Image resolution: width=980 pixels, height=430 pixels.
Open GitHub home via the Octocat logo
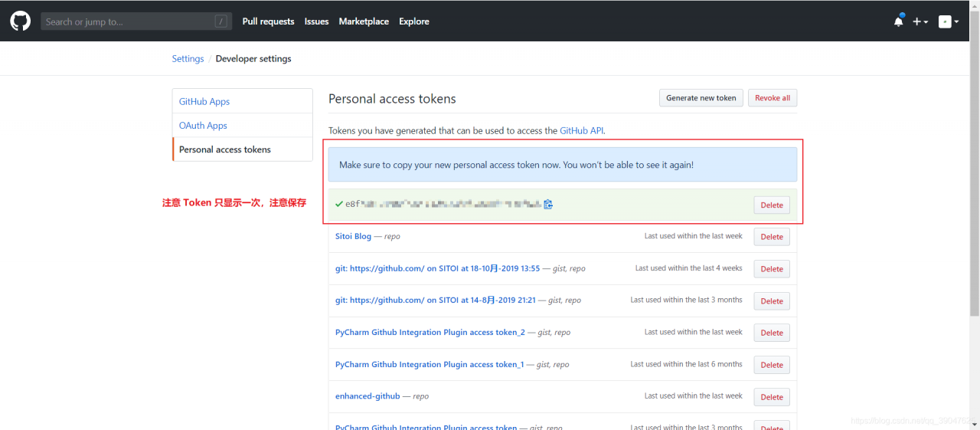pos(21,21)
